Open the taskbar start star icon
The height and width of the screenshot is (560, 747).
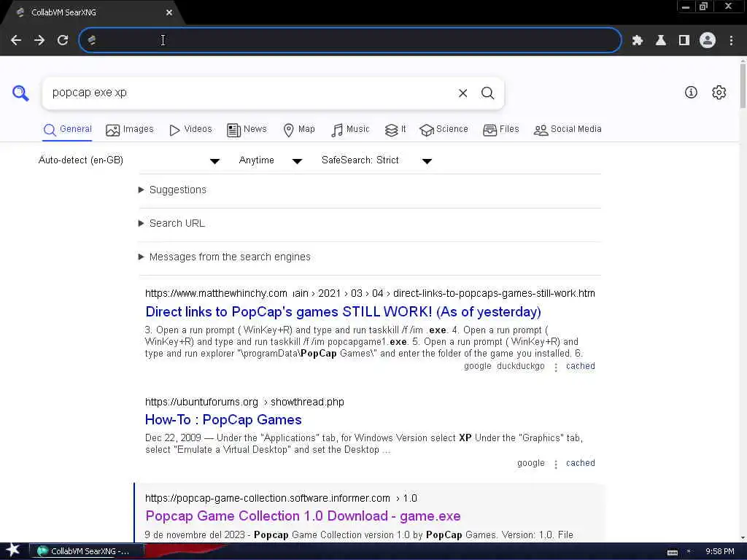pyautogui.click(x=13, y=551)
